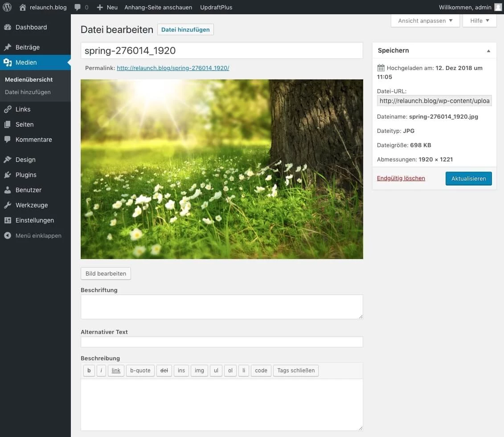This screenshot has height=437, width=504.
Task: Expand the Hilfe dropdown
Action: [479, 21]
